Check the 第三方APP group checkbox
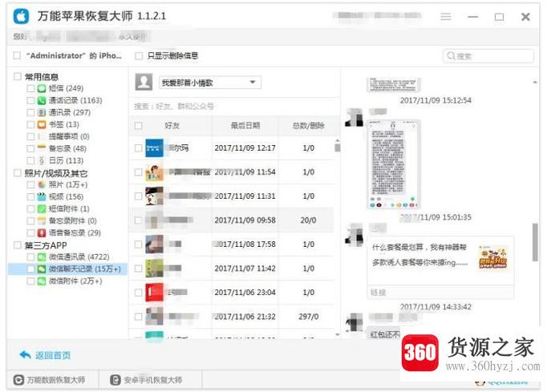 pyautogui.click(x=18, y=245)
